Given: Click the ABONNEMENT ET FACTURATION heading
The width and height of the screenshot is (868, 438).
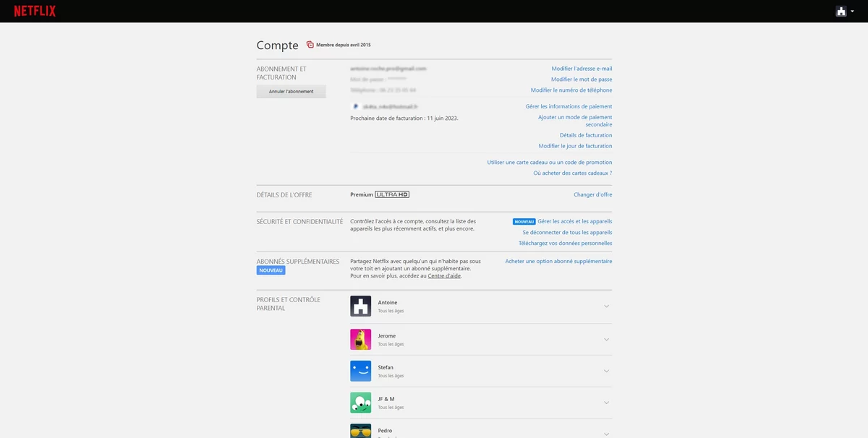Looking at the screenshot, I should [x=281, y=73].
